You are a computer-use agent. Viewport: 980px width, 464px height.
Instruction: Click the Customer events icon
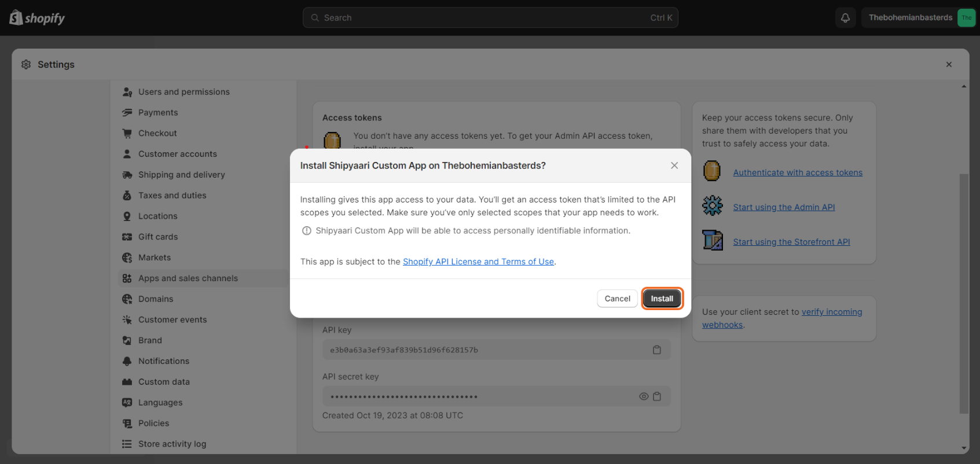(127, 320)
